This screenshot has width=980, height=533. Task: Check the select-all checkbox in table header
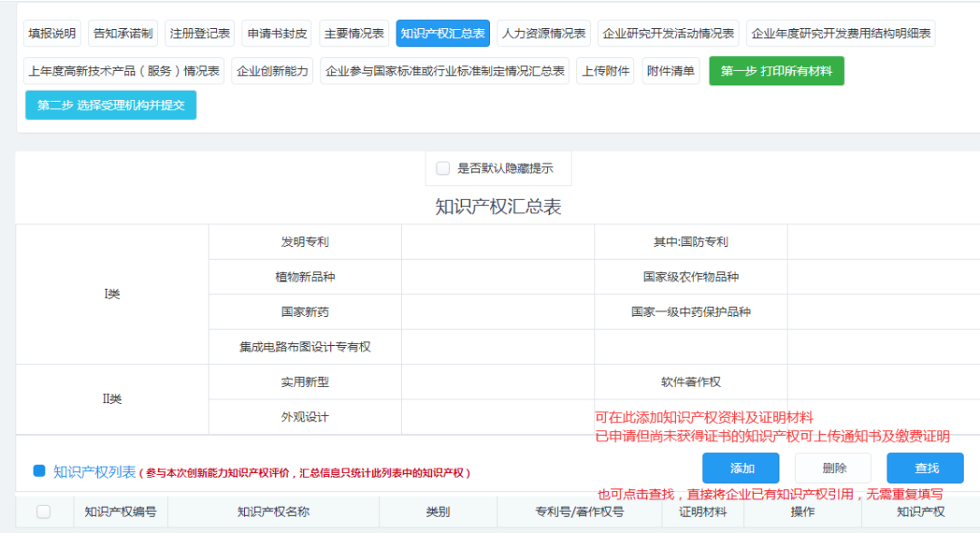click(44, 512)
